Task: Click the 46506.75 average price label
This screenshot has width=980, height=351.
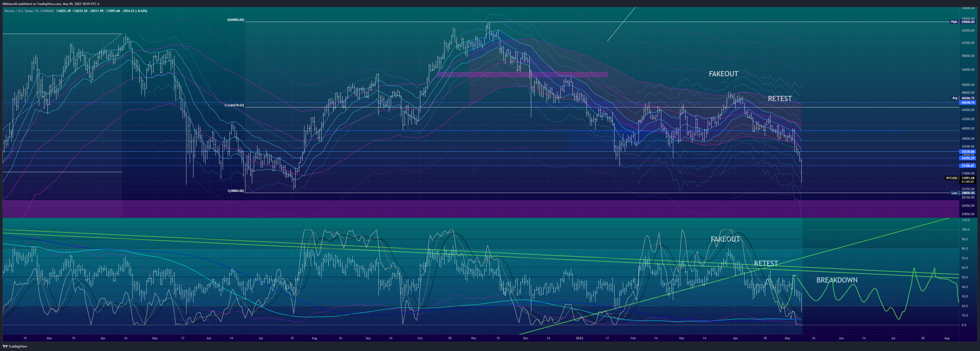Action: (968, 98)
